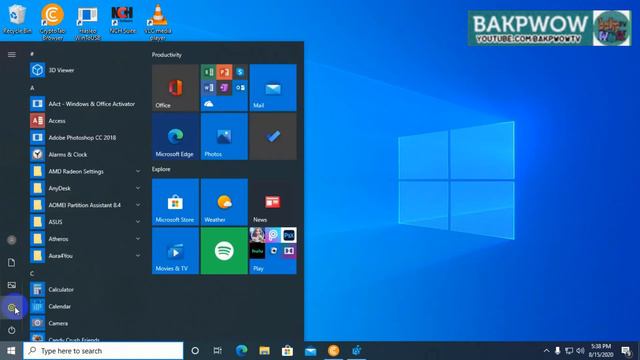Click the microphone tray icon
Viewport: 640px width, 360px height.
pyautogui.click(x=558, y=351)
